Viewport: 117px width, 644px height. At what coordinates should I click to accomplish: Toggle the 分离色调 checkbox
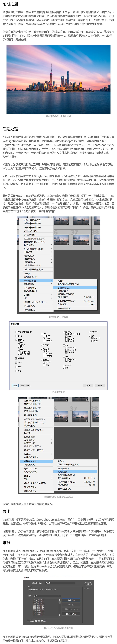coord(42,345)
